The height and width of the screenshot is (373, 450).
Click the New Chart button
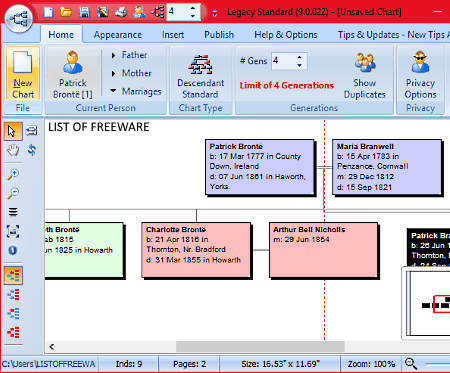23,73
